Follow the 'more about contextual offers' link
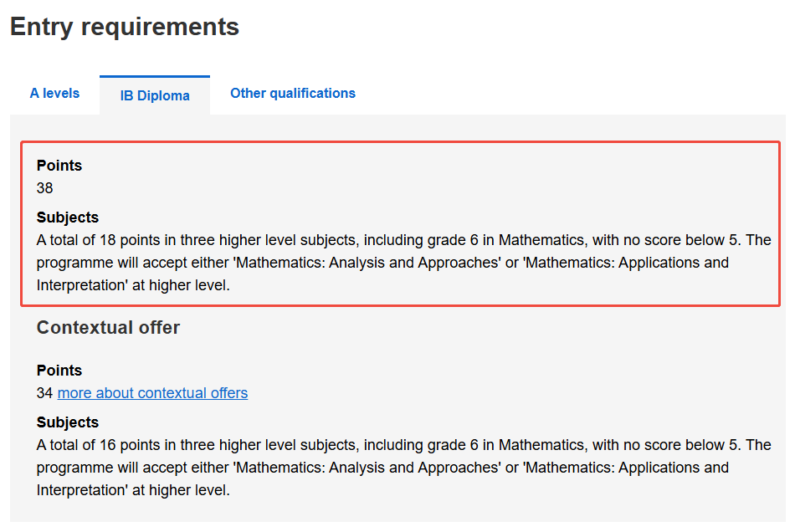Image resolution: width=795 pixels, height=532 pixels. coord(152,393)
